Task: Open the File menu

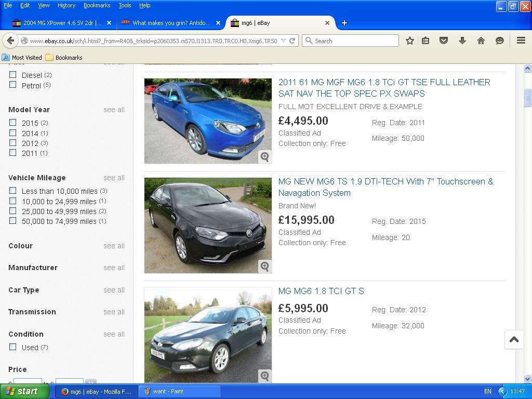Action: tap(8, 5)
